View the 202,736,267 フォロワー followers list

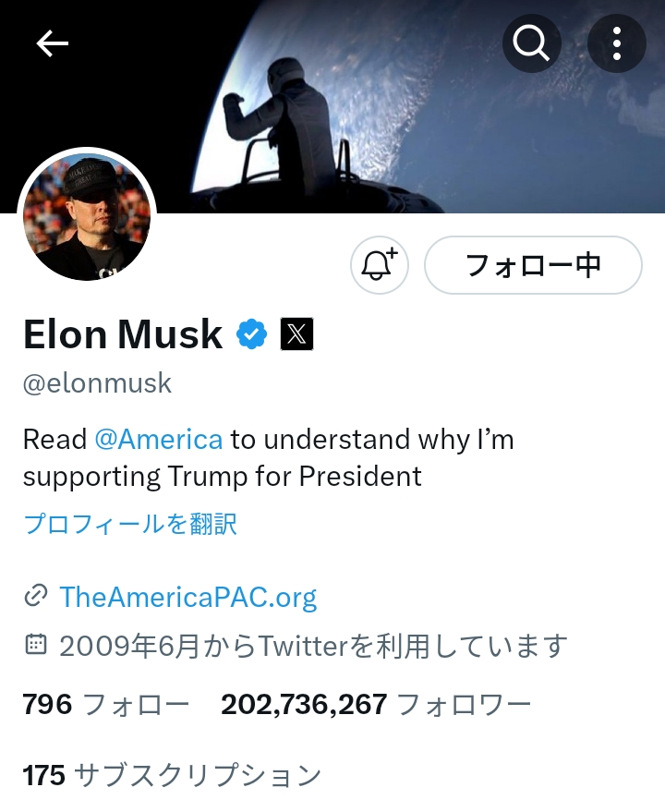click(x=375, y=705)
